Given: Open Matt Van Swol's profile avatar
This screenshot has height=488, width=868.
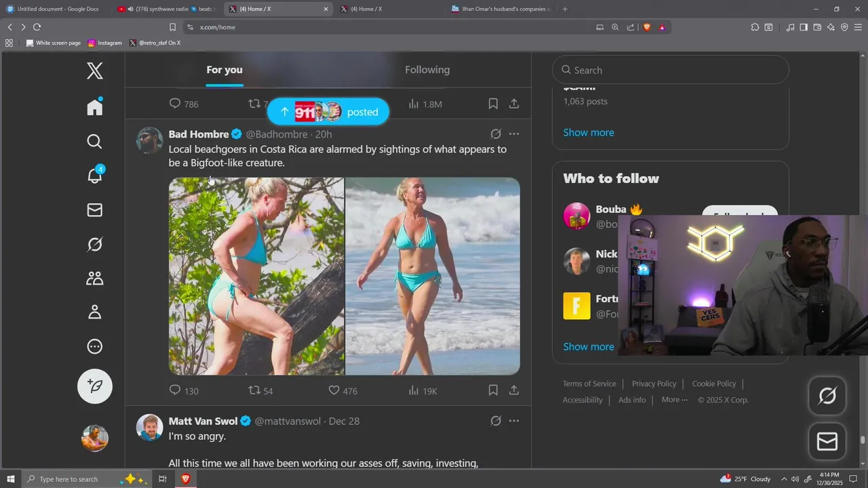Looking at the screenshot, I should [149, 428].
